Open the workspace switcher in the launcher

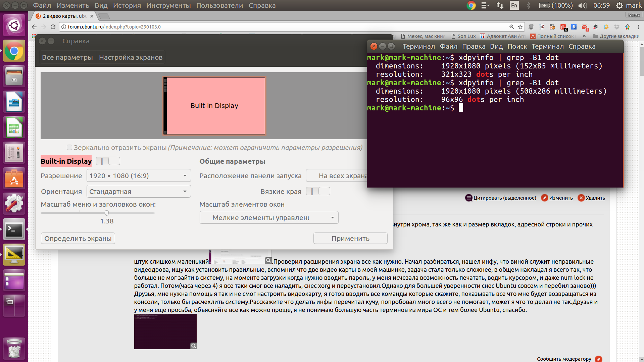click(x=14, y=306)
